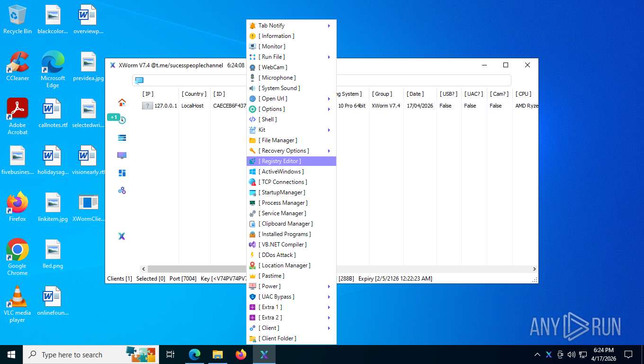Click the Process Manager icon

click(252, 203)
